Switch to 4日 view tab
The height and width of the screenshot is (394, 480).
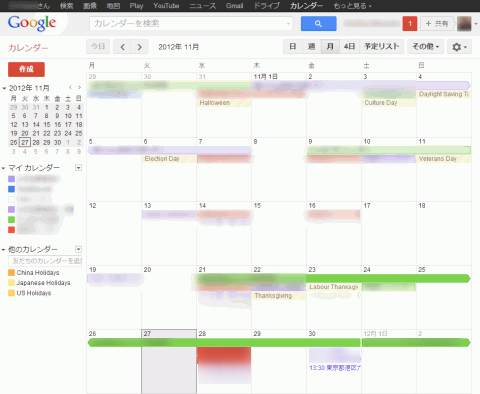click(x=349, y=47)
